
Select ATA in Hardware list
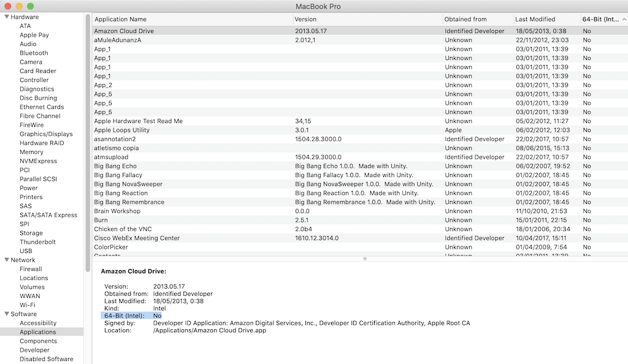point(25,26)
